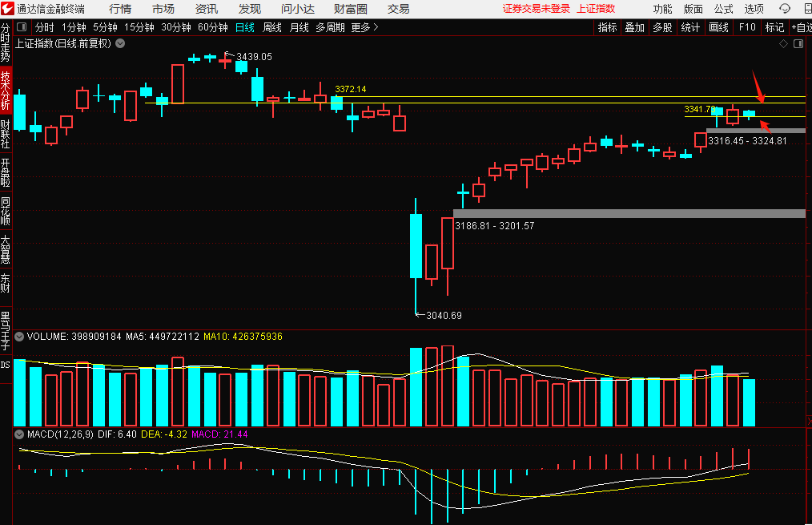This screenshot has height=525, width=812.
Task: Open the 财联社 sidebar tab
Action: point(5,134)
